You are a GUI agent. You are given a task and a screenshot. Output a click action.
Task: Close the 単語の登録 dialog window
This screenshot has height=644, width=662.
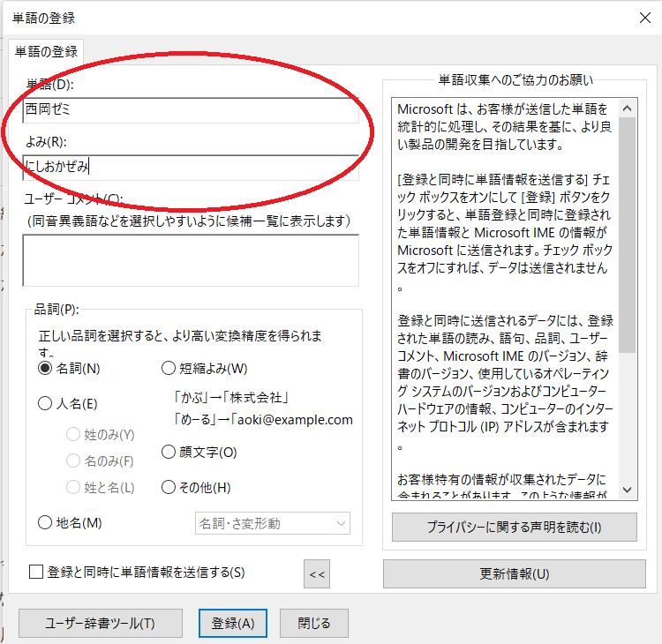pos(644,18)
